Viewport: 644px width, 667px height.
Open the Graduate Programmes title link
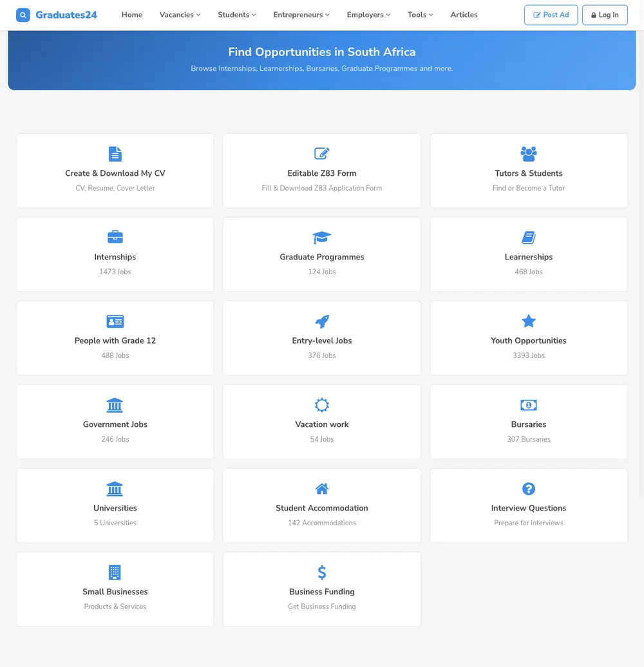coord(321,257)
